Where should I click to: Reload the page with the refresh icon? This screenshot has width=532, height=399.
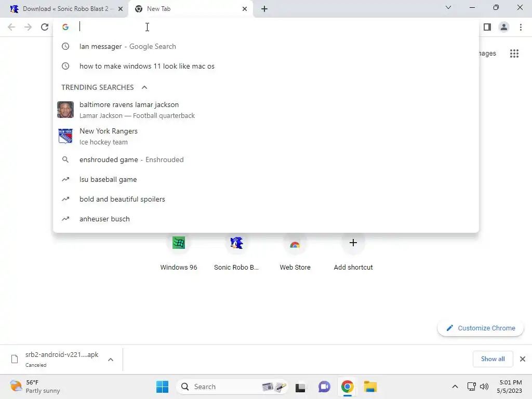[x=45, y=27]
